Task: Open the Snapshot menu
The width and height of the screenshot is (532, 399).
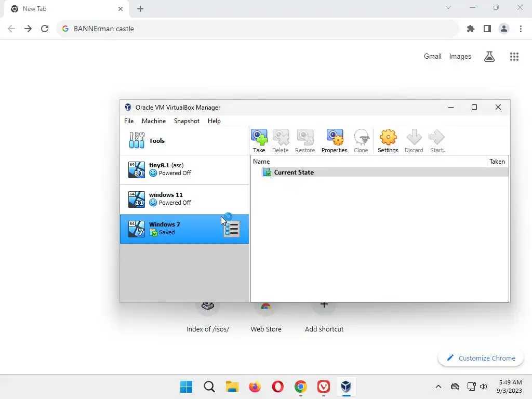Action: (x=187, y=121)
